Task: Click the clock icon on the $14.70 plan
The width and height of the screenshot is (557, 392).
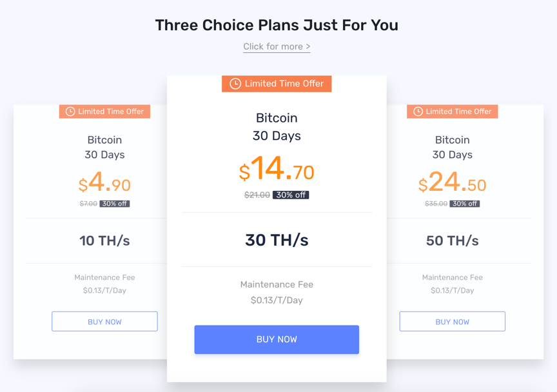Action: tap(235, 84)
